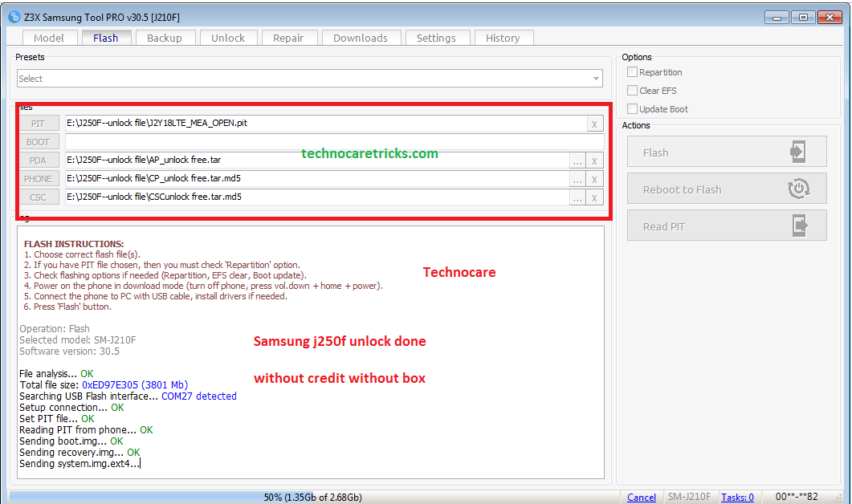This screenshot has width=852, height=504.
Task: Click the Cancel link in status bar
Action: pyautogui.click(x=641, y=498)
